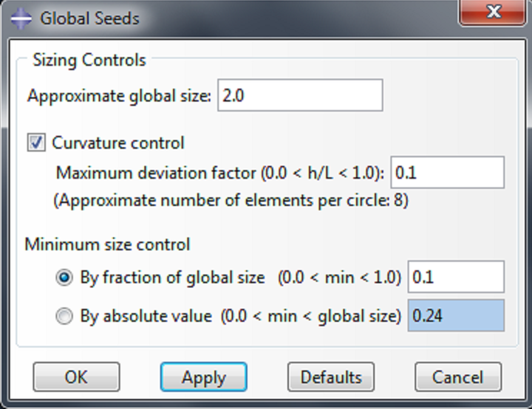Click the elements per circle note
The image size is (532, 409).
tap(231, 200)
